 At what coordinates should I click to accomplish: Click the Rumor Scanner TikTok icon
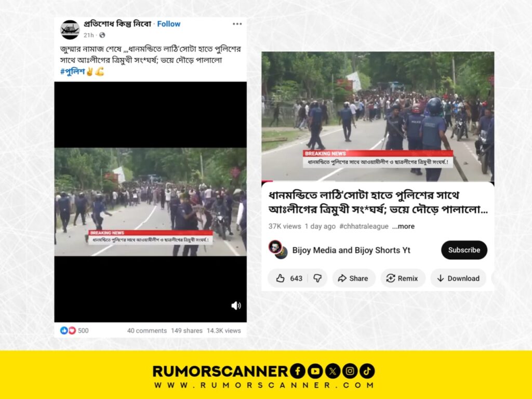pos(367,371)
